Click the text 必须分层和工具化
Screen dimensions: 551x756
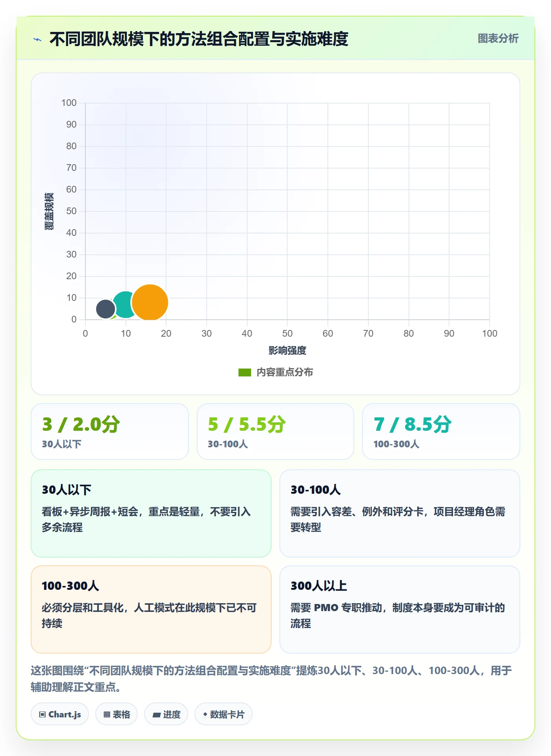click(83, 608)
